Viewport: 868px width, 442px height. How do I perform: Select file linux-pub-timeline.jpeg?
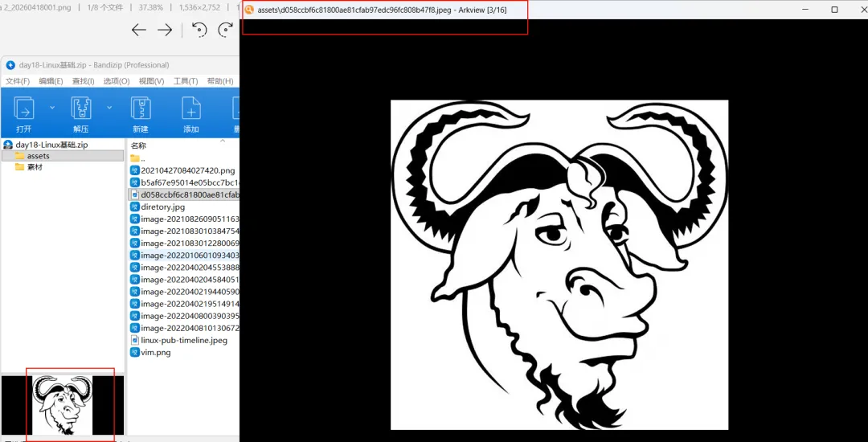(x=184, y=340)
